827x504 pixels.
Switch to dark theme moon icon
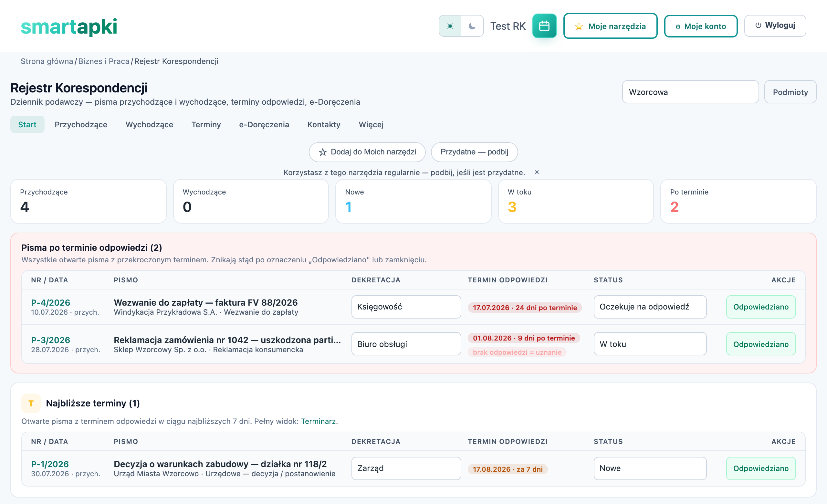(472, 26)
